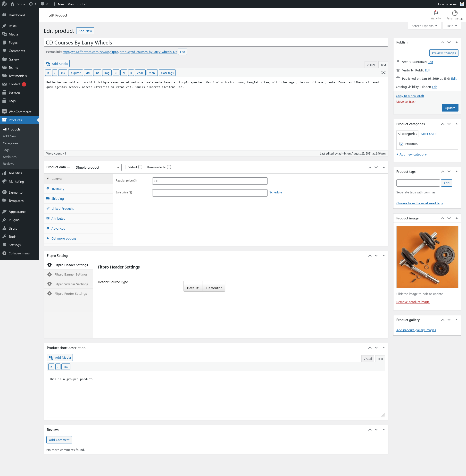This screenshot has height=476, width=466.
Task: Expand the Screen Options dropdown
Action: (x=424, y=26)
